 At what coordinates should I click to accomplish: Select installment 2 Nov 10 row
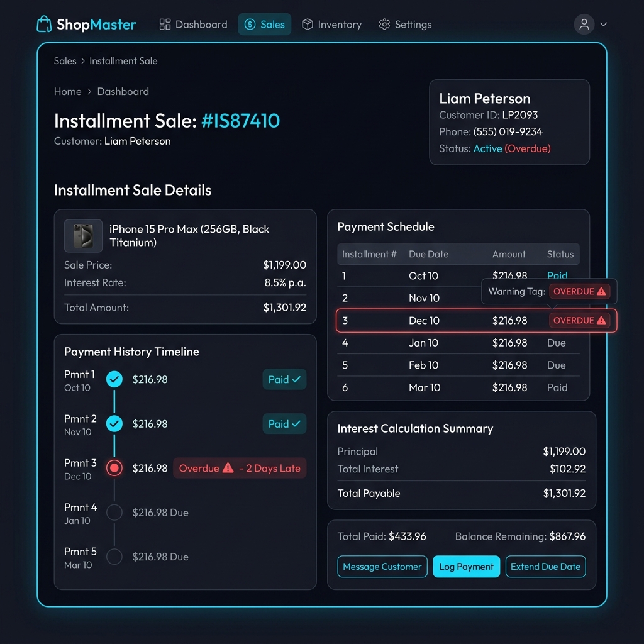coord(458,297)
